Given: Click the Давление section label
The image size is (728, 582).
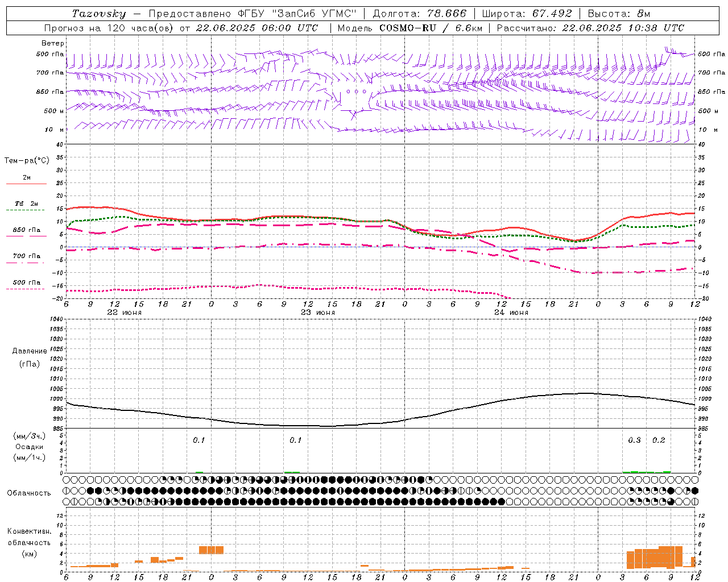Looking at the screenshot, I should [29, 351].
